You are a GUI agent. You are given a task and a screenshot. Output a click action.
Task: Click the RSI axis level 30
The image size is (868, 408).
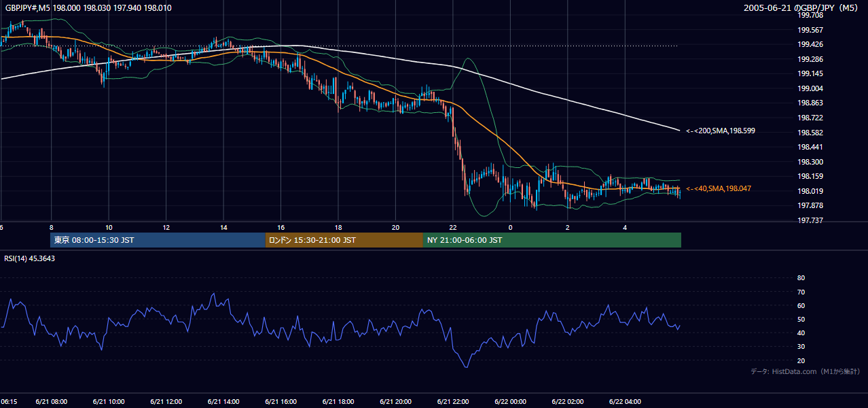[x=801, y=347]
